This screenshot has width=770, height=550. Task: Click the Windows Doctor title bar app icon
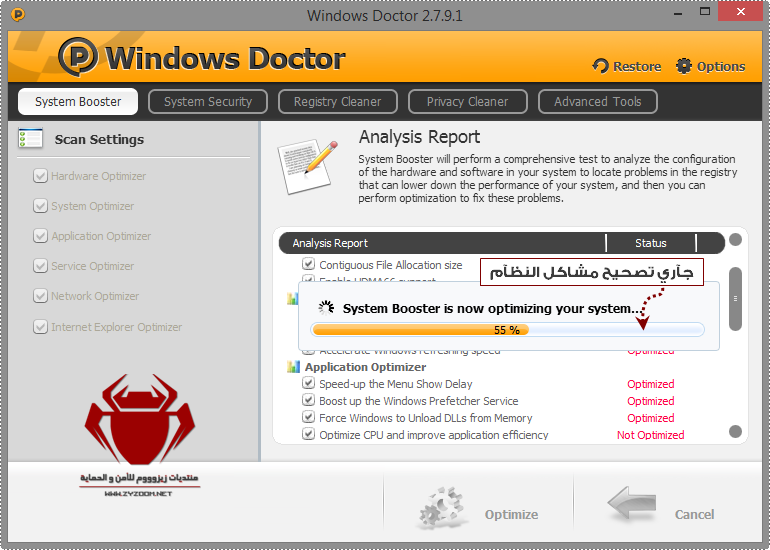tap(18, 15)
